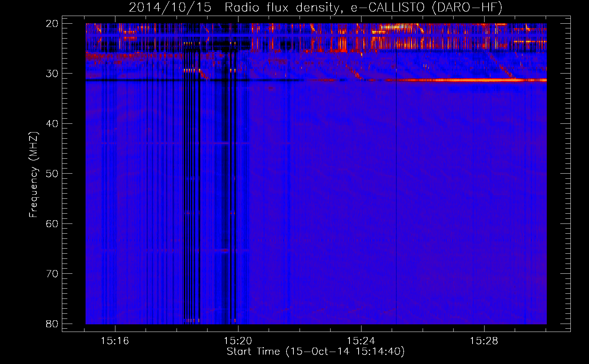Viewport: 589px width, 364px height.
Task: Select the 15:28 time tick label
Action: pos(484,341)
